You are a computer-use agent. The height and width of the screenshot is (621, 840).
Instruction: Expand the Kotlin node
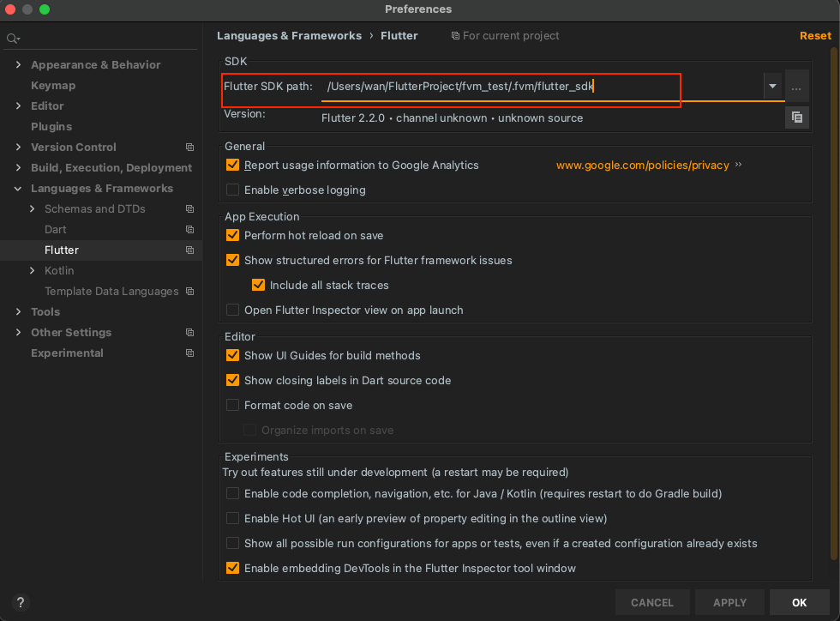point(33,271)
